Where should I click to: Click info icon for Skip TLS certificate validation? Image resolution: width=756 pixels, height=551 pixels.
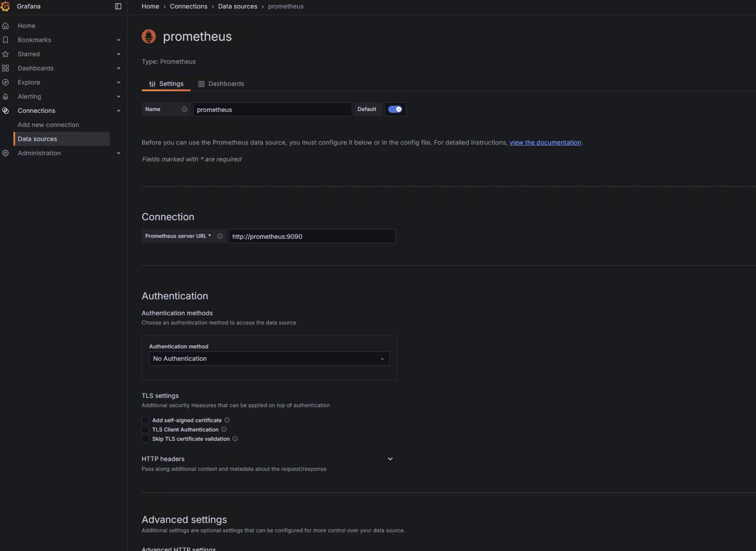pyautogui.click(x=235, y=439)
